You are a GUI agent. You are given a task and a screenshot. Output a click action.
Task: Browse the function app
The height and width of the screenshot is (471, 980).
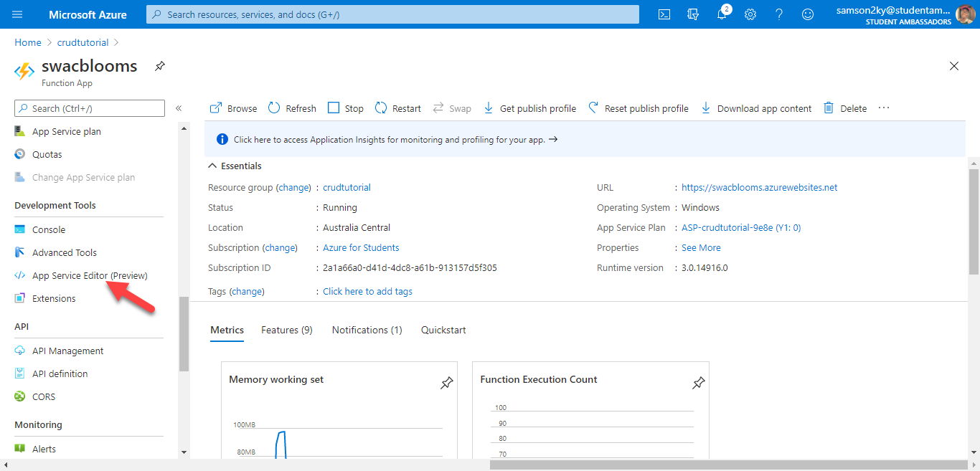pyautogui.click(x=233, y=108)
